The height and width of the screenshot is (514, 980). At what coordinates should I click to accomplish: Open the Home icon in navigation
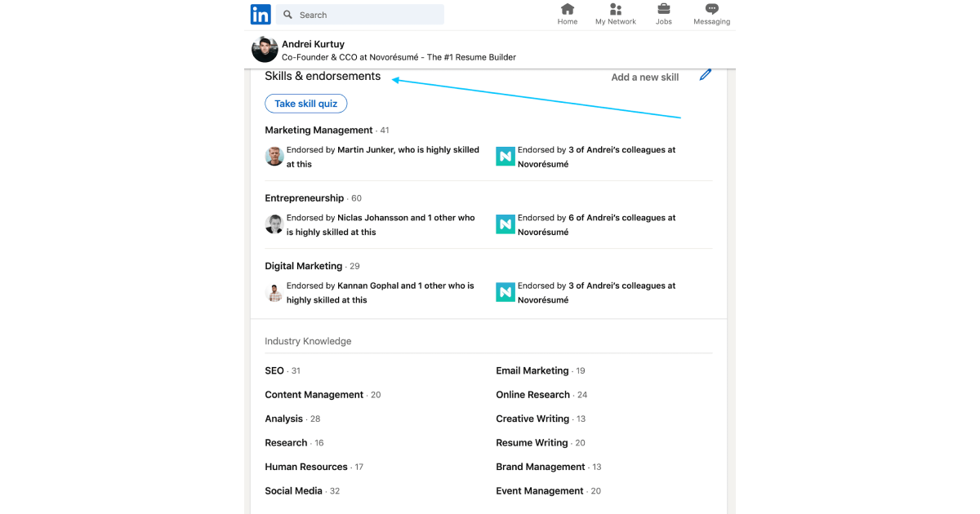(x=568, y=9)
